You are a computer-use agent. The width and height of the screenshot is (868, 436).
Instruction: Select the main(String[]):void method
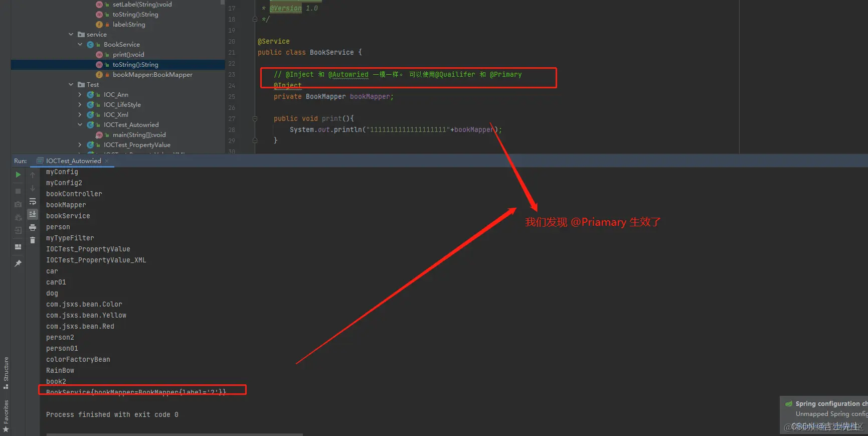point(139,135)
